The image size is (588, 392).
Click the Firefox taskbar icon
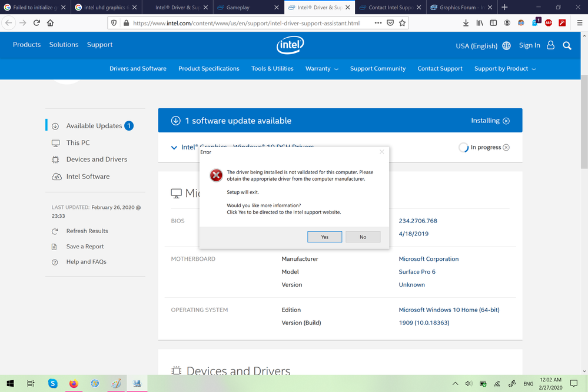[x=74, y=383]
